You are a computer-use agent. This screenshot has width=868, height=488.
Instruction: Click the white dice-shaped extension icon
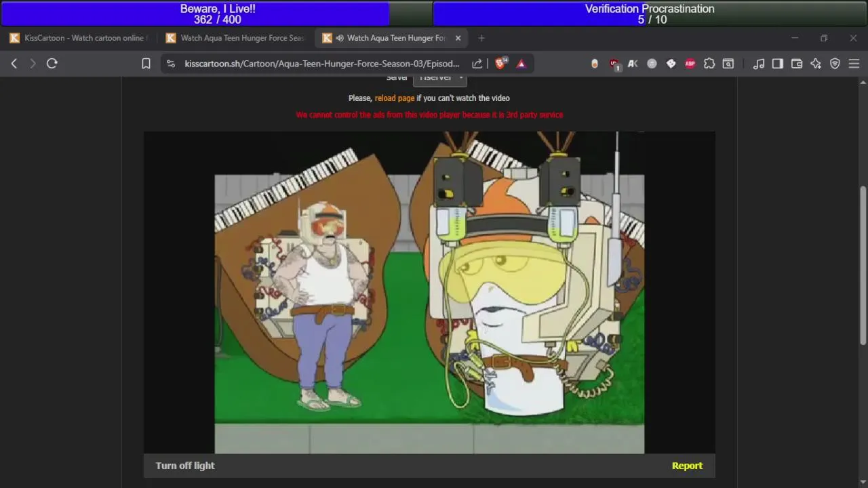pos(671,64)
